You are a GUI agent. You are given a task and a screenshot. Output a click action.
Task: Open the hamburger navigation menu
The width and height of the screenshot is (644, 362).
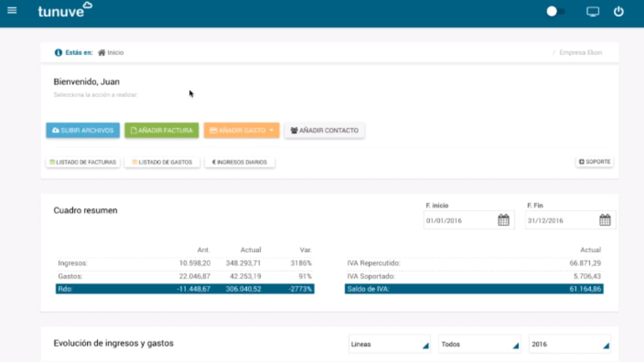pyautogui.click(x=12, y=11)
